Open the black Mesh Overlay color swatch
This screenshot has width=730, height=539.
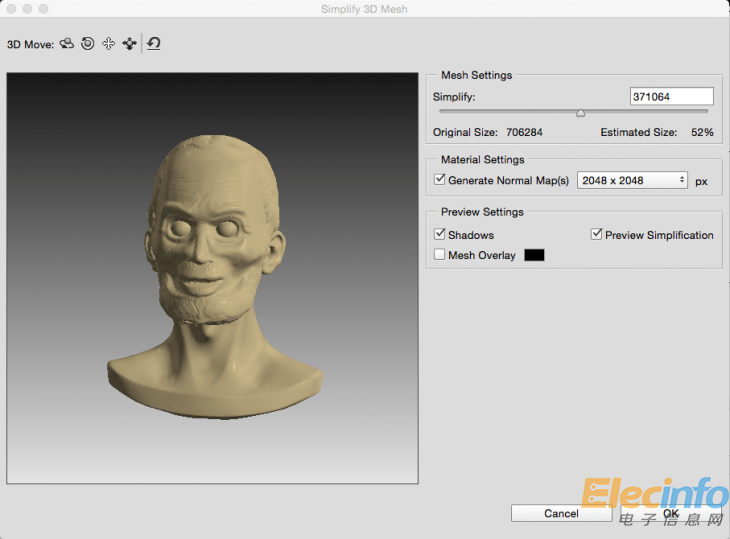(534, 255)
